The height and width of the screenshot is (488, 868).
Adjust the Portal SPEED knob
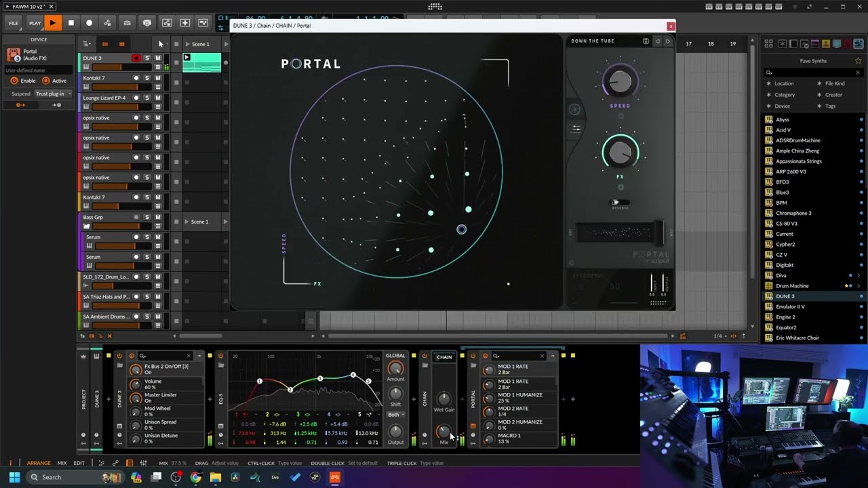click(x=620, y=81)
